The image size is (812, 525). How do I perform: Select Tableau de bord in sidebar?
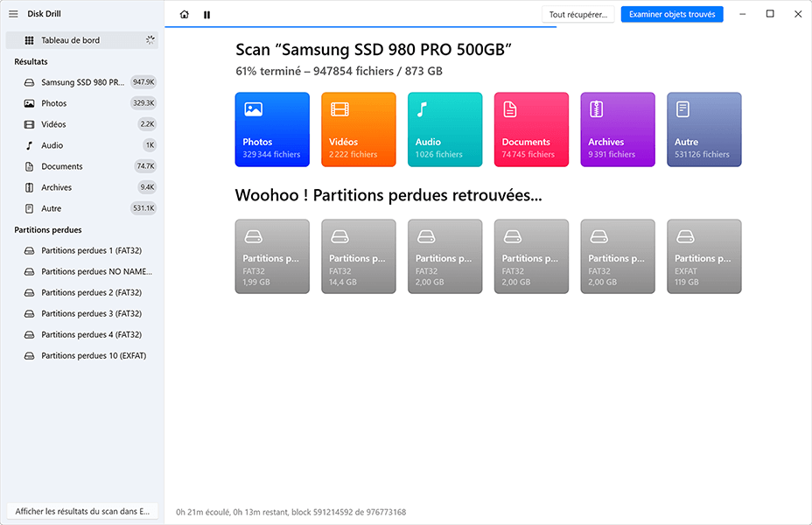[82, 40]
